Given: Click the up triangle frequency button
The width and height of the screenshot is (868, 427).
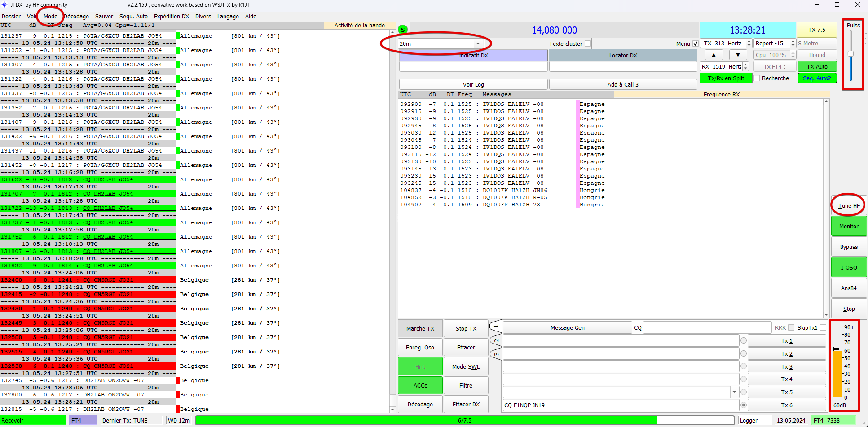Looking at the screenshot, I should point(714,55).
